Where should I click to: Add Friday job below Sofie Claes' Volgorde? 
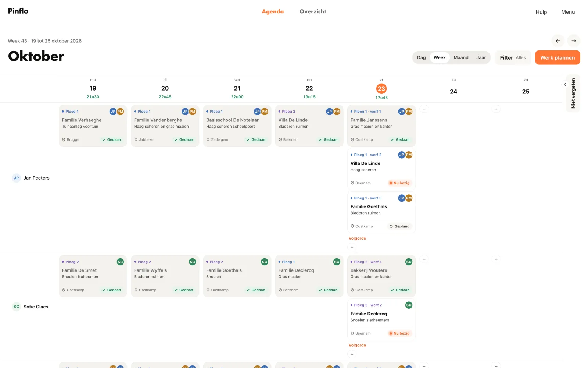pyautogui.click(x=352, y=354)
